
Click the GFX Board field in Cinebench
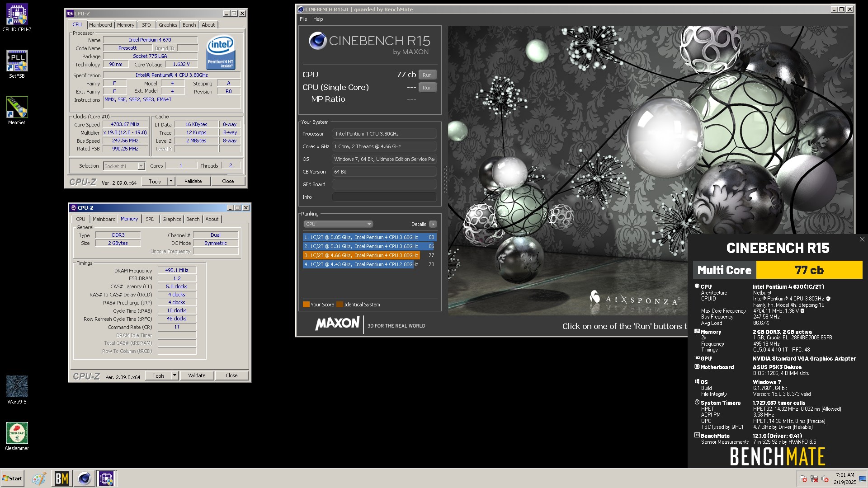tap(384, 184)
